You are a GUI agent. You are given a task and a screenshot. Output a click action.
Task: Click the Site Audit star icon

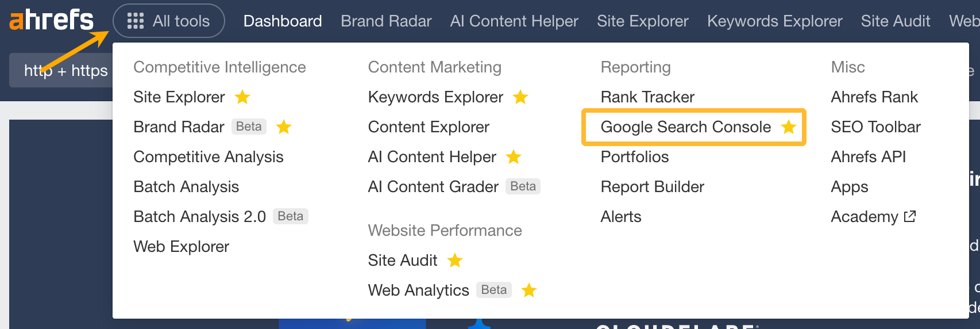455,261
